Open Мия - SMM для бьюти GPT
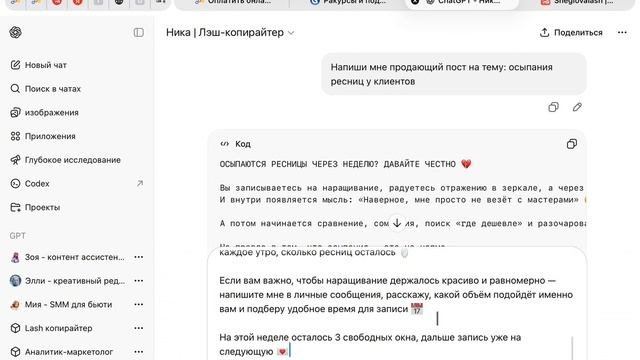Screen dimensions: 640x360 click(69, 304)
